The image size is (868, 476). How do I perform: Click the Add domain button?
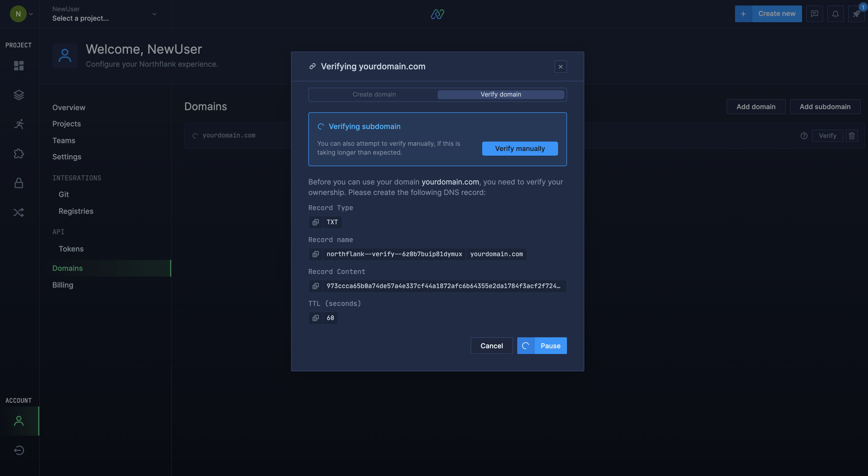[756, 107]
